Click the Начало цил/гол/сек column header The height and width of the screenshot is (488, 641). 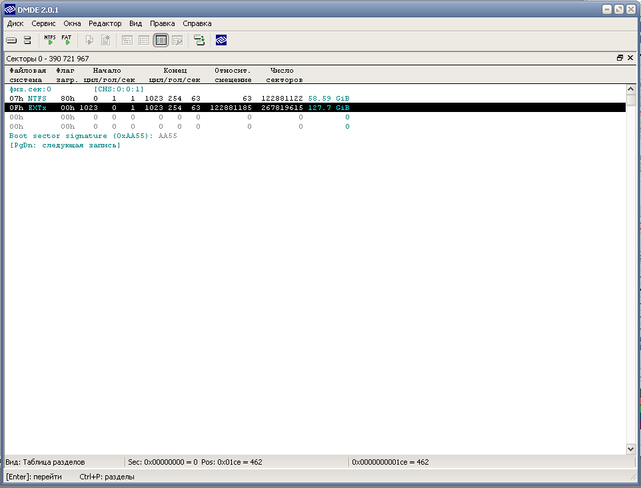coord(109,75)
